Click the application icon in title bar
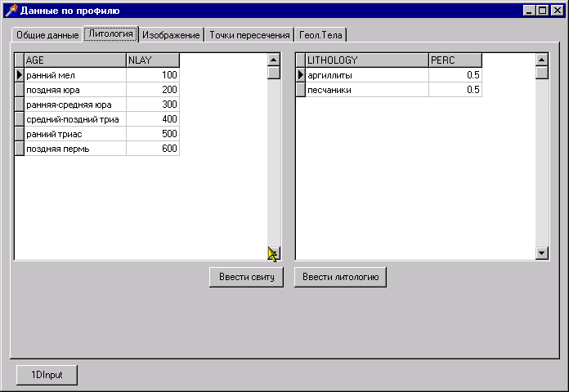 click(x=11, y=11)
